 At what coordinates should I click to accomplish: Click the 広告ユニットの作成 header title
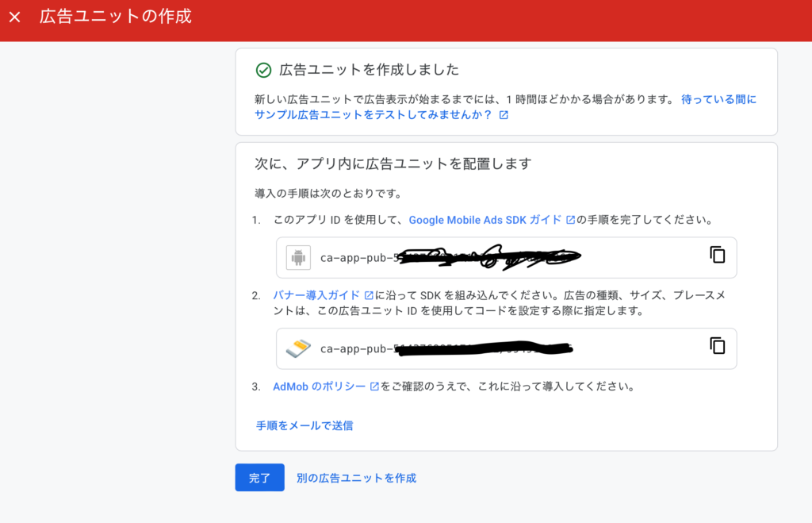pos(116,17)
